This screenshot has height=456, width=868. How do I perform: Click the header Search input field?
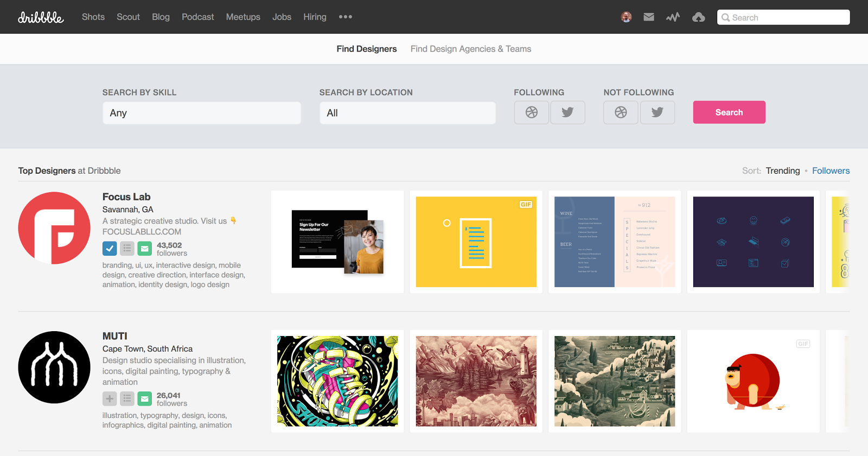(783, 17)
